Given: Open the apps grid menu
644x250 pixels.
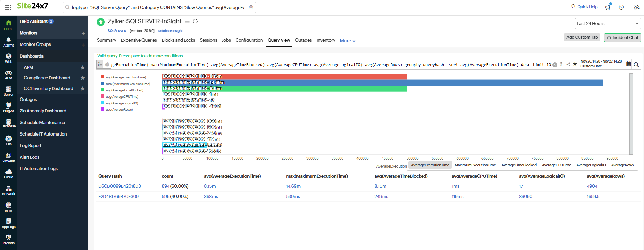Looking at the screenshot, I should pos(8,7).
